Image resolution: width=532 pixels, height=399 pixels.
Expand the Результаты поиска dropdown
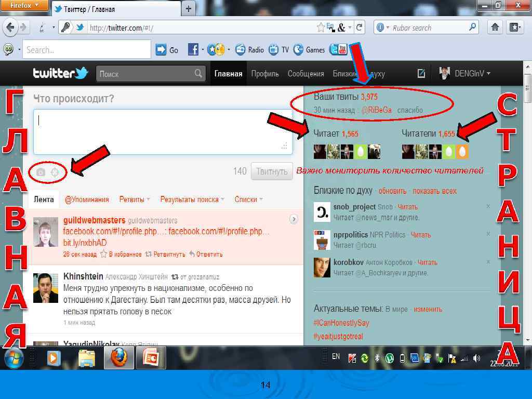point(192,199)
